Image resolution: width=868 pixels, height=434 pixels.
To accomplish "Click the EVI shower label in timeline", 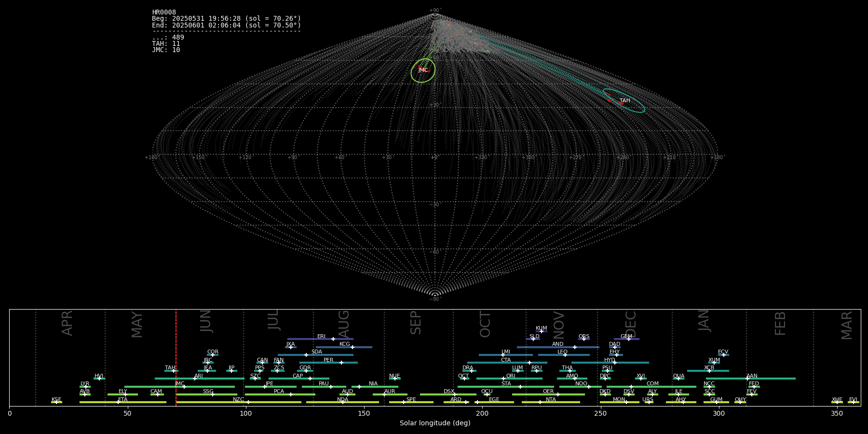I will pos(853,400).
